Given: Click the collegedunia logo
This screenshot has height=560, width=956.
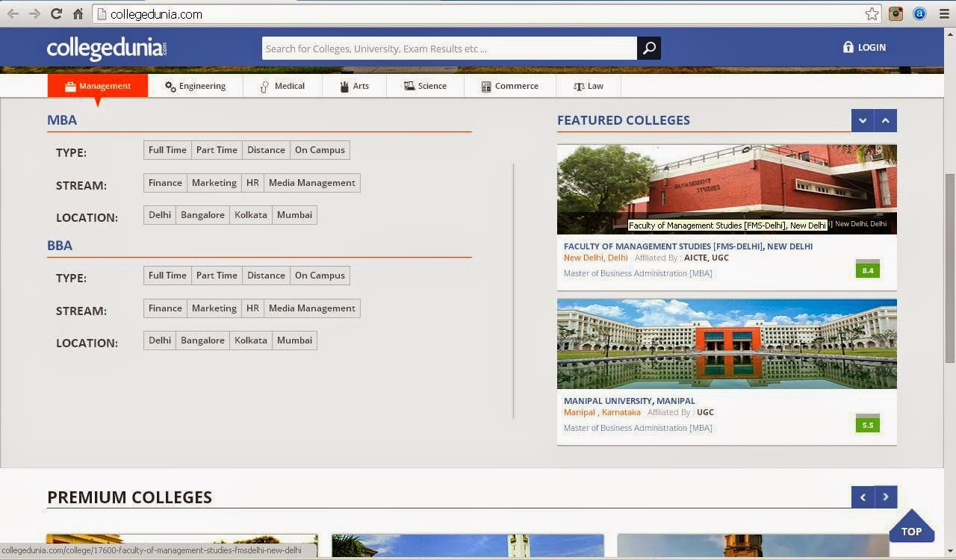Looking at the screenshot, I should point(107,49).
